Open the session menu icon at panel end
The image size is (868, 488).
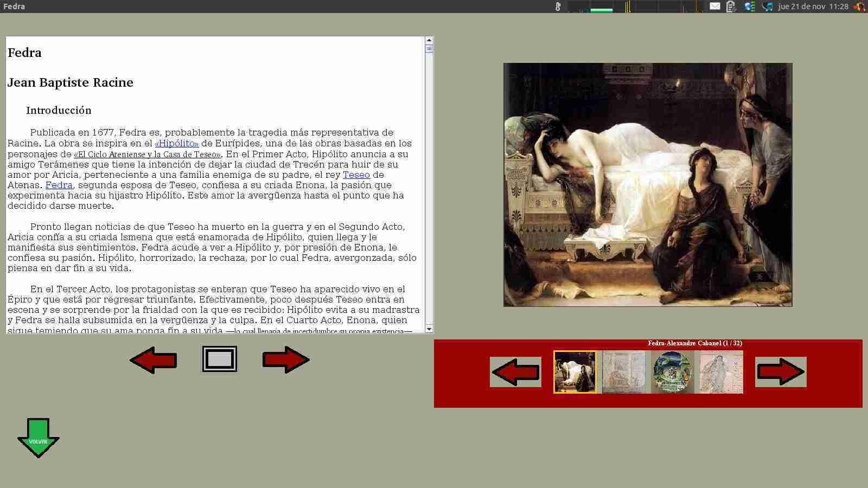859,7
